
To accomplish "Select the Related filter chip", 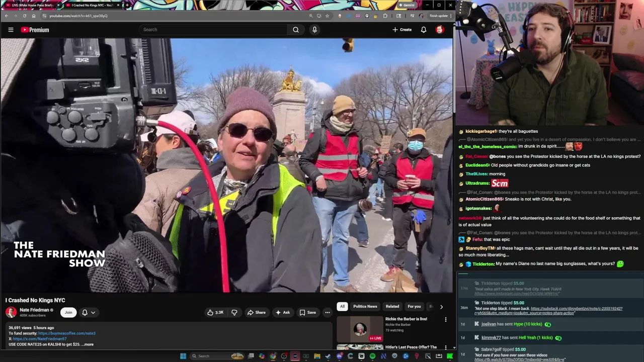I will click(x=392, y=306).
